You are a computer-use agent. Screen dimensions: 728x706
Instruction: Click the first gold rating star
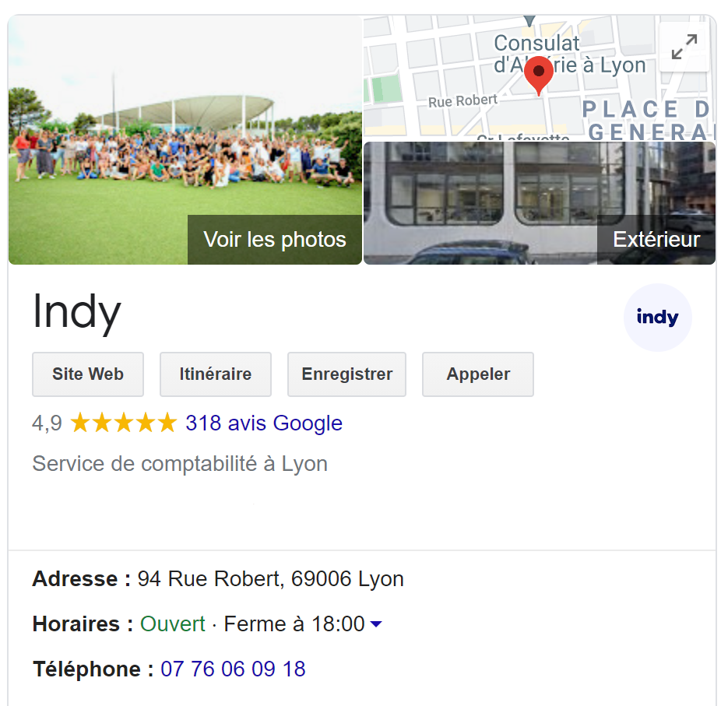(78, 422)
